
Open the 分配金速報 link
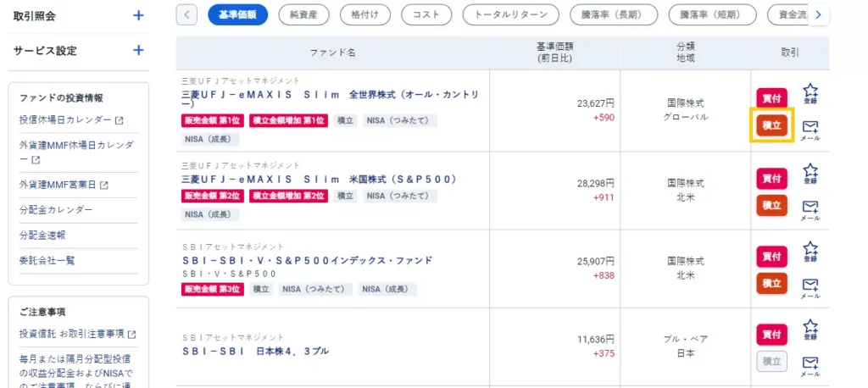[42, 235]
